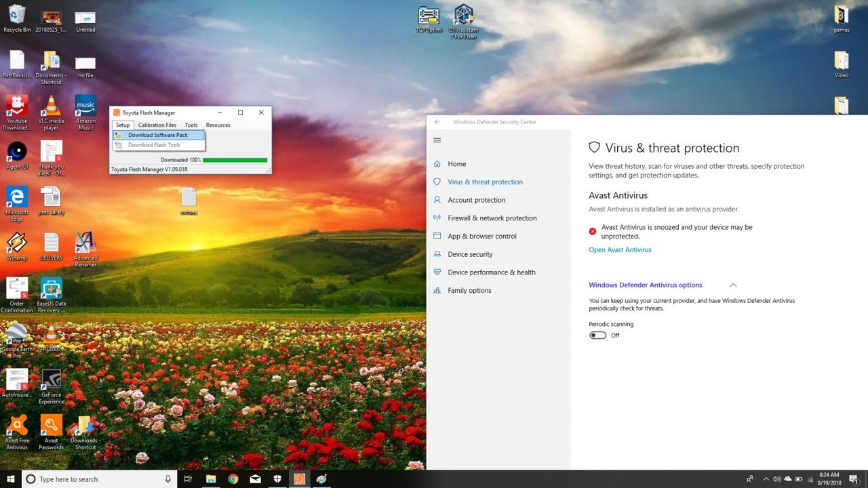Open the VLC media player shortcut
Viewport: 868px width, 488px height.
(52, 113)
